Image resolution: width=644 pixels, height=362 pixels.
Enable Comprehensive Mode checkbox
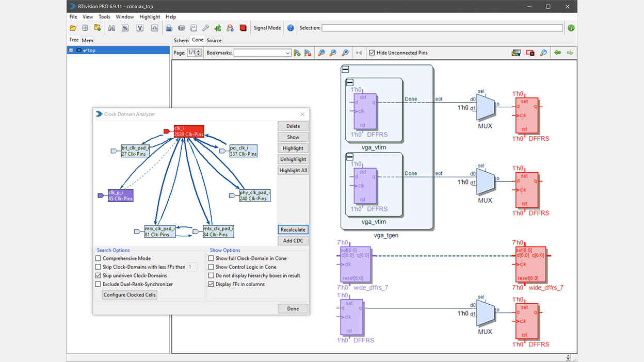[x=99, y=258]
